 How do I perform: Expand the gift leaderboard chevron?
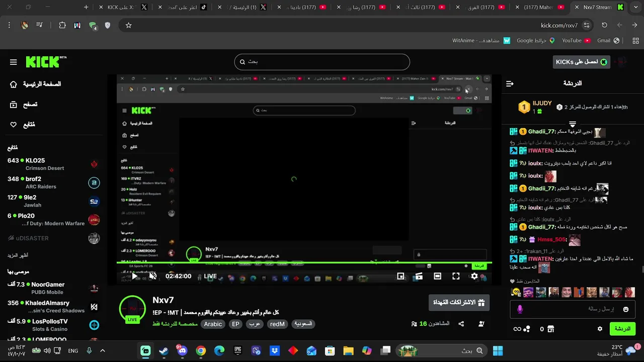pyautogui.click(x=572, y=124)
